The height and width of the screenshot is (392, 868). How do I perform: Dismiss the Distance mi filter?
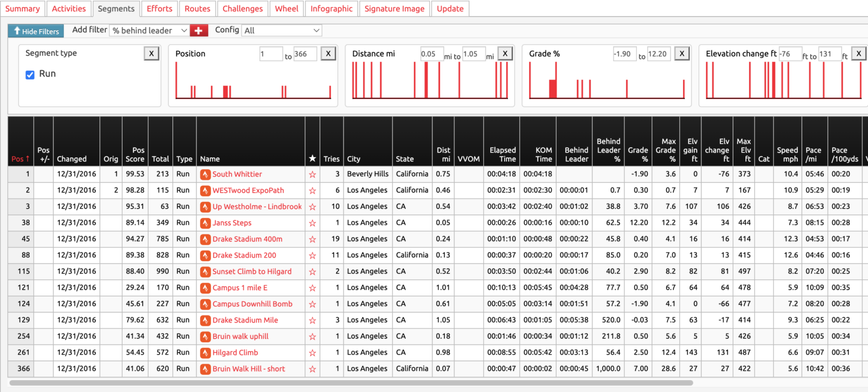pyautogui.click(x=505, y=53)
